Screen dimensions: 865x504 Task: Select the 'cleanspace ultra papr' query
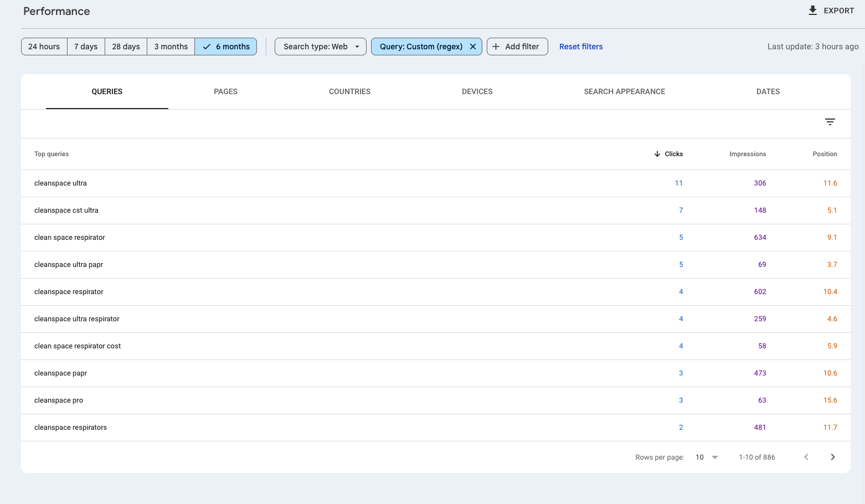point(69,265)
